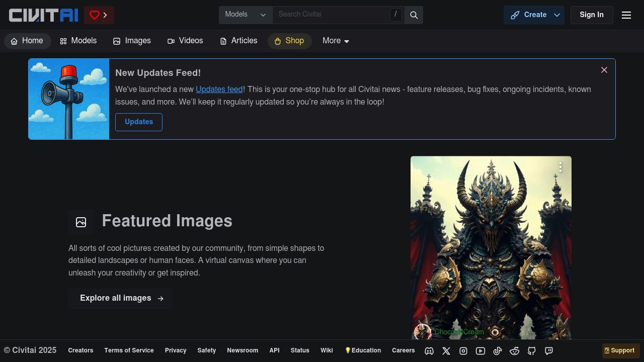Open the three-dot menu on the featured image
The image size is (644, 362).
(x=560, y=167)
